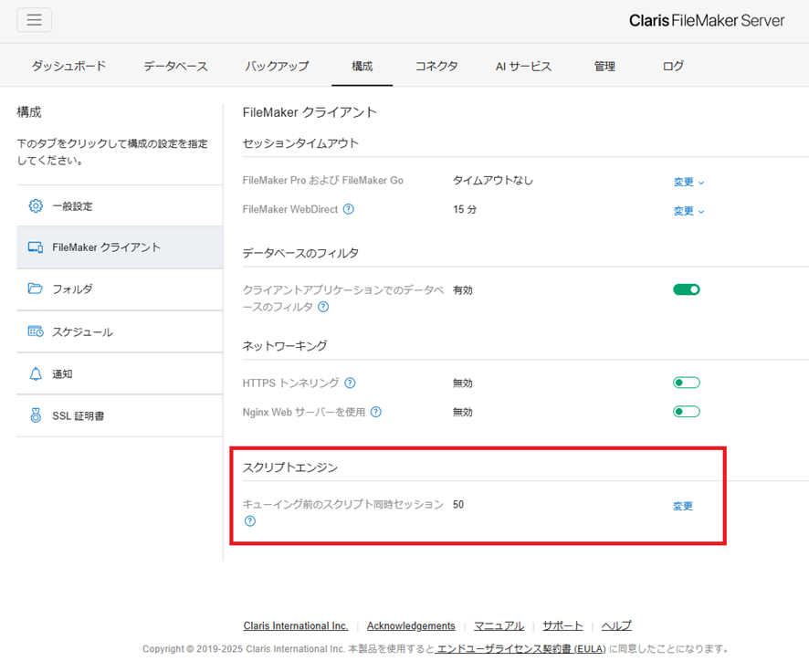
Task: Select the 構成 tab
Action: 362,66
